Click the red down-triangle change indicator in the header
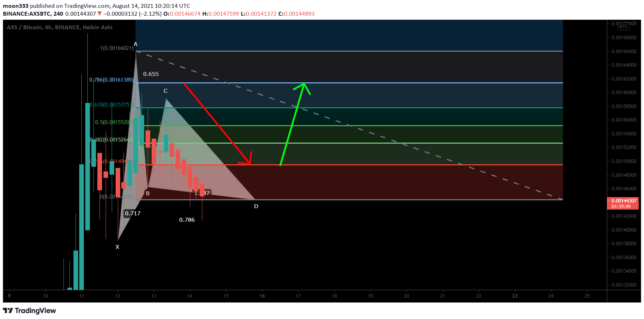644x319 pixels. tap(100, 14)
